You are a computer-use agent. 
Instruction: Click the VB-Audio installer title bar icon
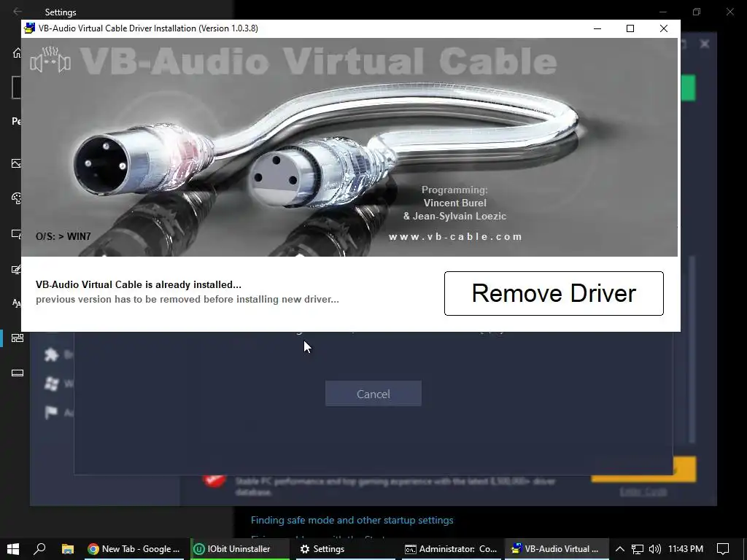point(29,28)
